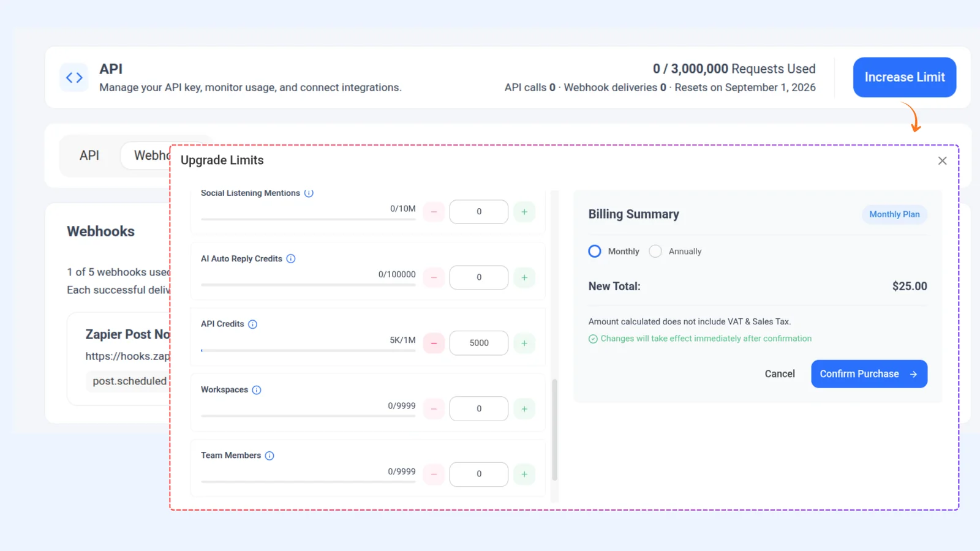Click the Increase Limit button
Image resolution: width=980 pixels, height=551 pixels.
[x=905, y=77]
